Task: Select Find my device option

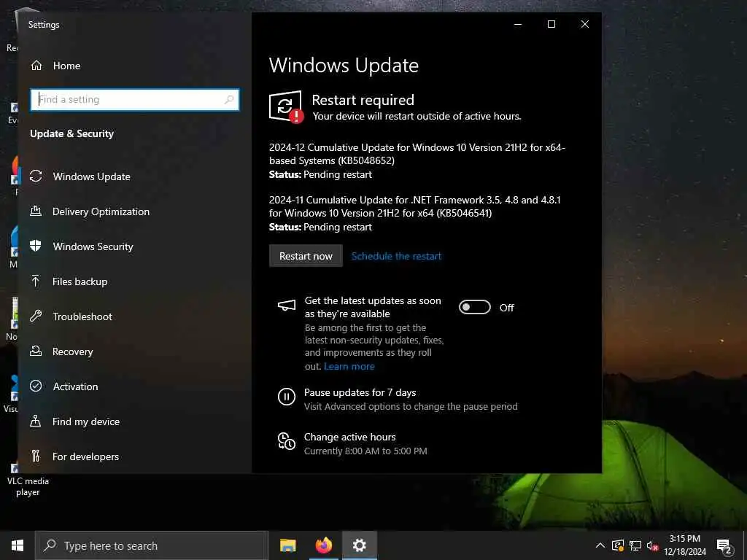Action: pos(135,421)
